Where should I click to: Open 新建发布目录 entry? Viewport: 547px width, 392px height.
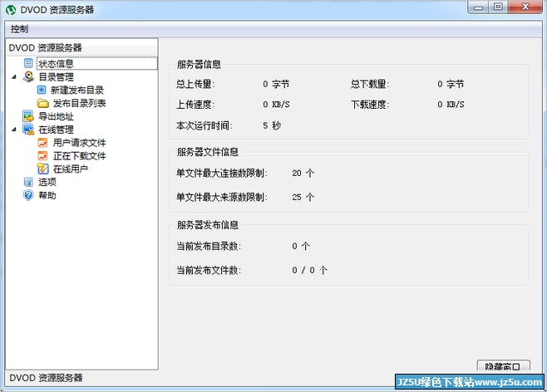[x=77, y=91]
